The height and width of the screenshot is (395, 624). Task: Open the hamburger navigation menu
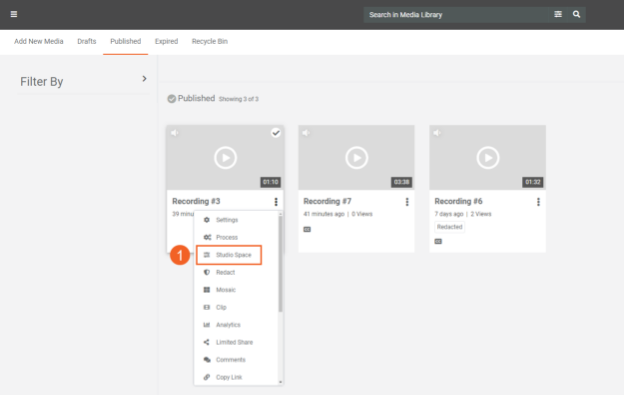(14, 14)
